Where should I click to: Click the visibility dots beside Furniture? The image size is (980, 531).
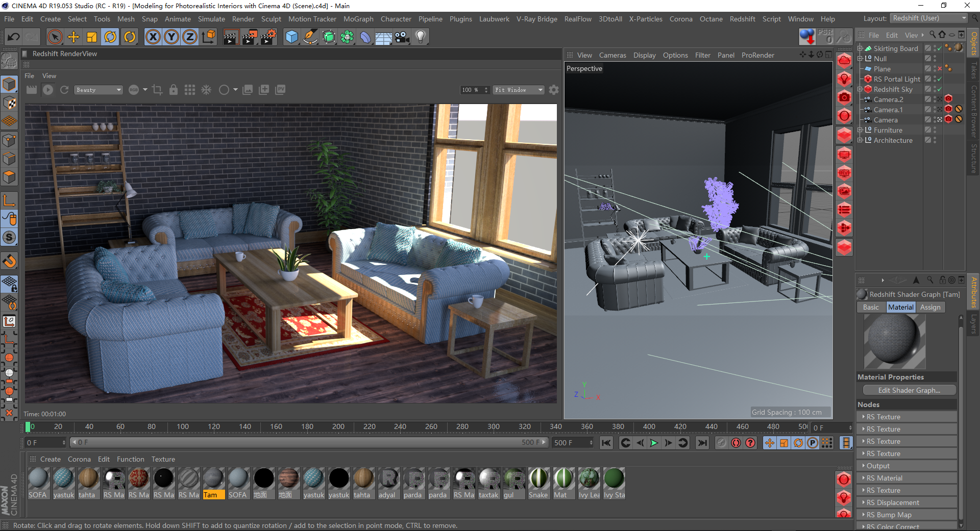coord(935,130)
